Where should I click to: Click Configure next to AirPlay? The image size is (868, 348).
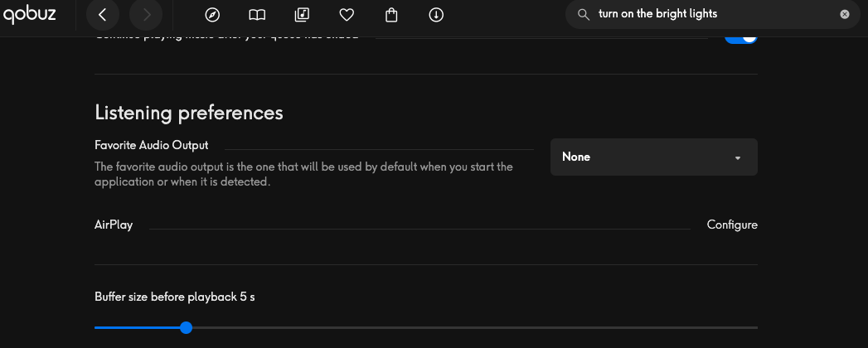(732, 225)
